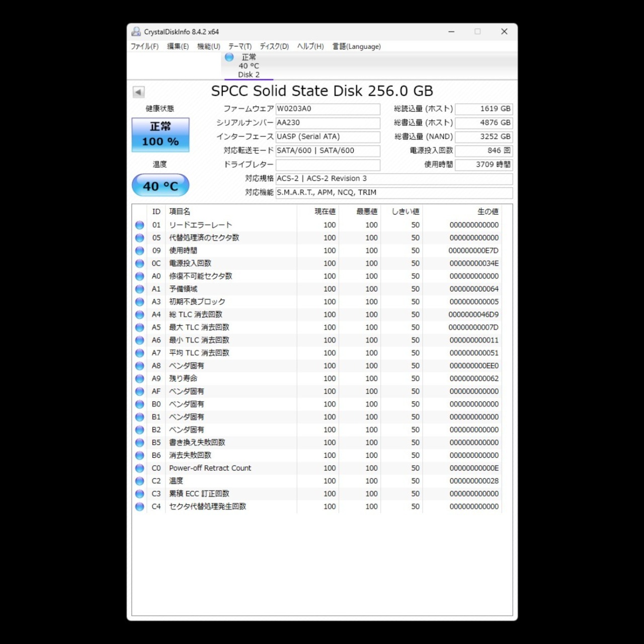The width and height of the screenshot is (644, 644).
Task: Click the raw value 0000000046D9
Action: [474, 315]
